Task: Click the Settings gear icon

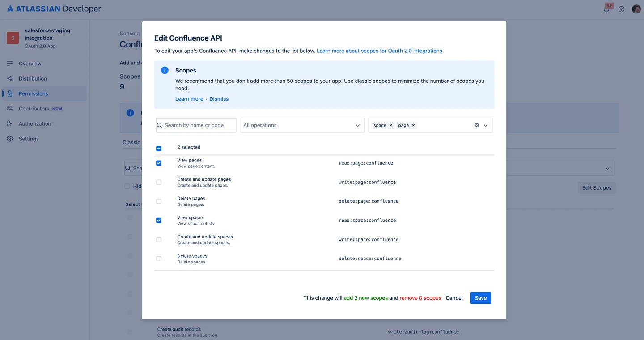Action: (10, 139)
